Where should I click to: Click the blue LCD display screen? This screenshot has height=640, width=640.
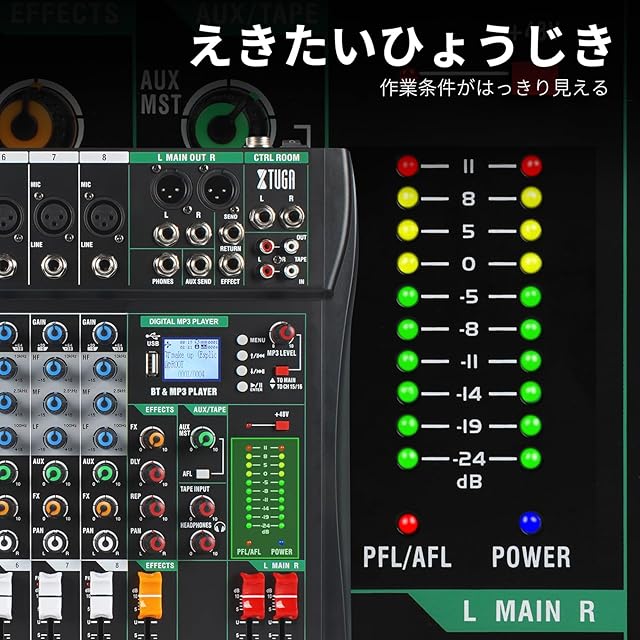click(x=191, y=359)
